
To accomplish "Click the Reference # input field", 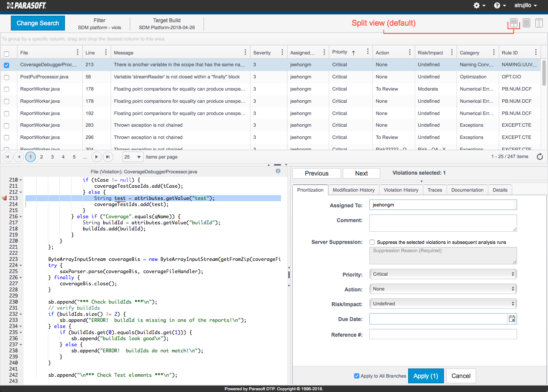I will (443, 334).
